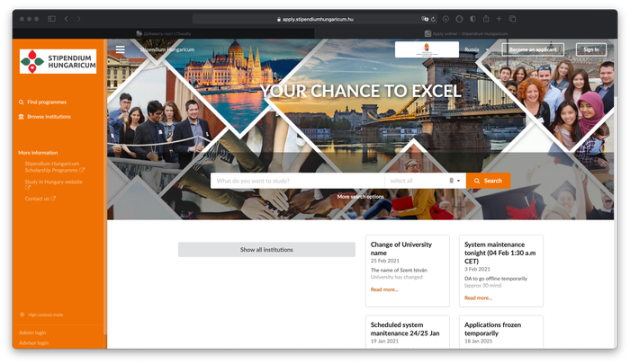Open Browse institutions in sidebar
Screen dimensions: 630x364
click(49, 117)
